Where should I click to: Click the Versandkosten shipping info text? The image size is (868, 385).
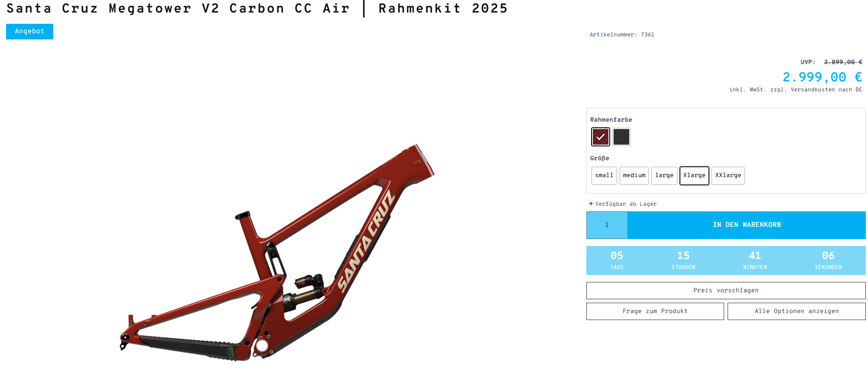pyautogui.click(x=813, y=90)
